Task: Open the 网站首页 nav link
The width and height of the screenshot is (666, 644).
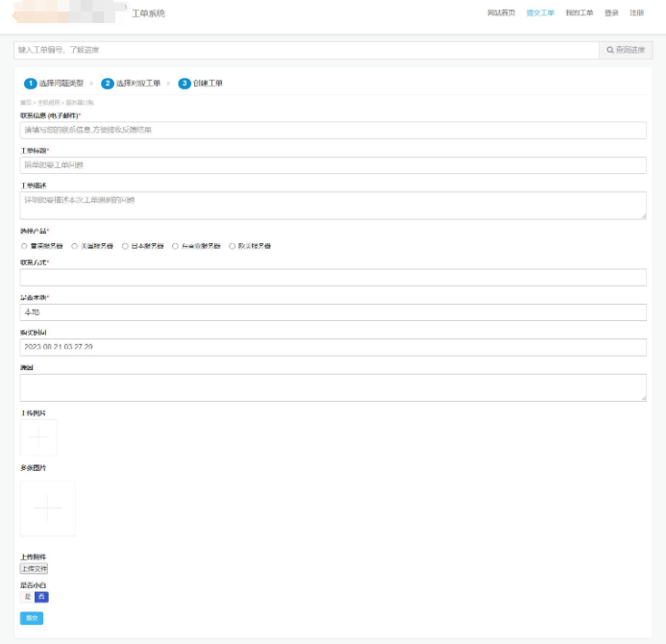Action: 501,13
